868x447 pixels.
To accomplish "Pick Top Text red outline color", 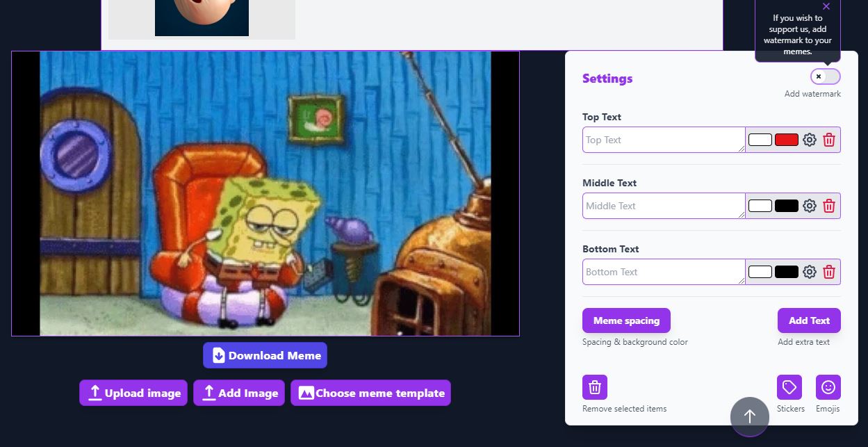I will click(x=787, y=140).
